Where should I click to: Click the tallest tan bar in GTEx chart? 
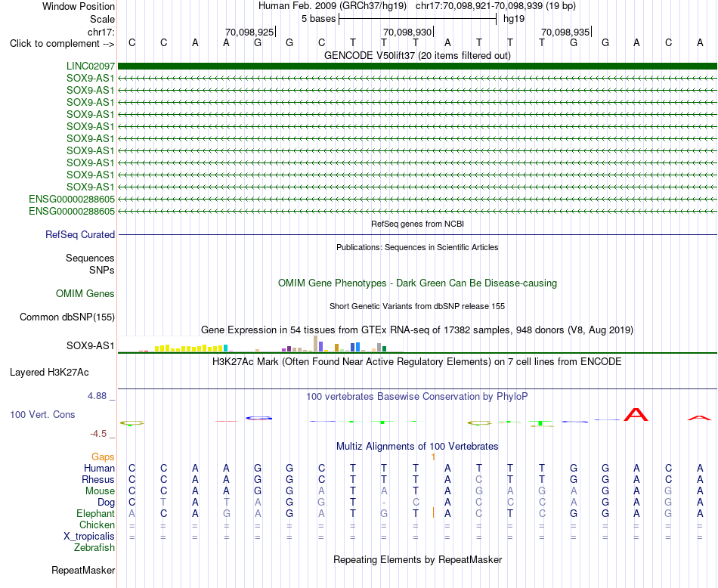[315, 343]
